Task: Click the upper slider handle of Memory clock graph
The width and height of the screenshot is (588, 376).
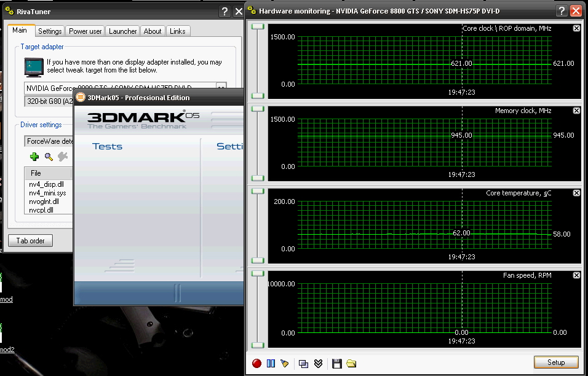Action: click(258, 109)
